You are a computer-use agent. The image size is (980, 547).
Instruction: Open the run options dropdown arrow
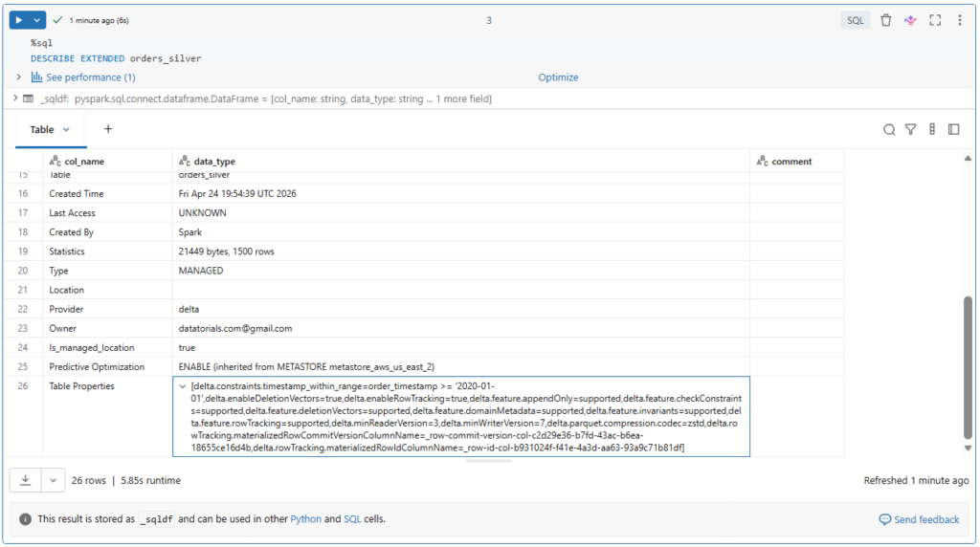(x=37, y=20)
